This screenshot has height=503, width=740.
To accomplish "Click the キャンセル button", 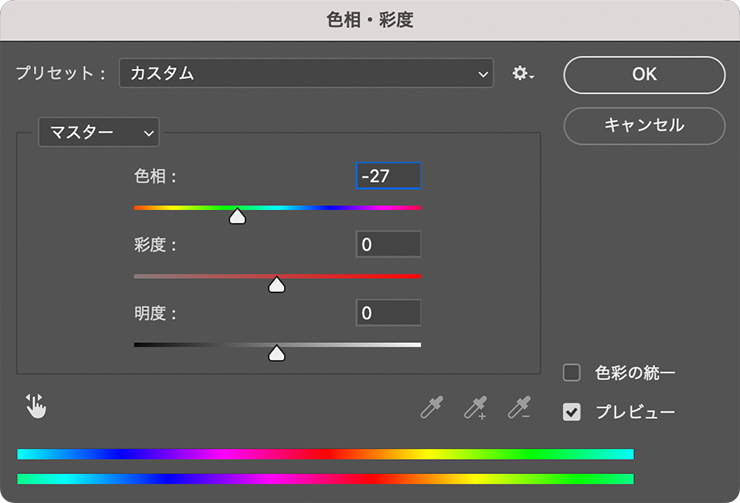I will coord(644,125).
